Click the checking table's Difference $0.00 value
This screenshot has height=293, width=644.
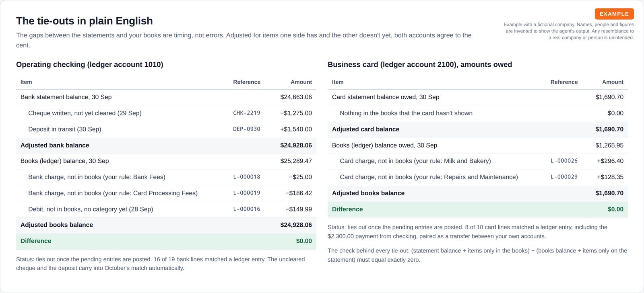click(304, 241)
